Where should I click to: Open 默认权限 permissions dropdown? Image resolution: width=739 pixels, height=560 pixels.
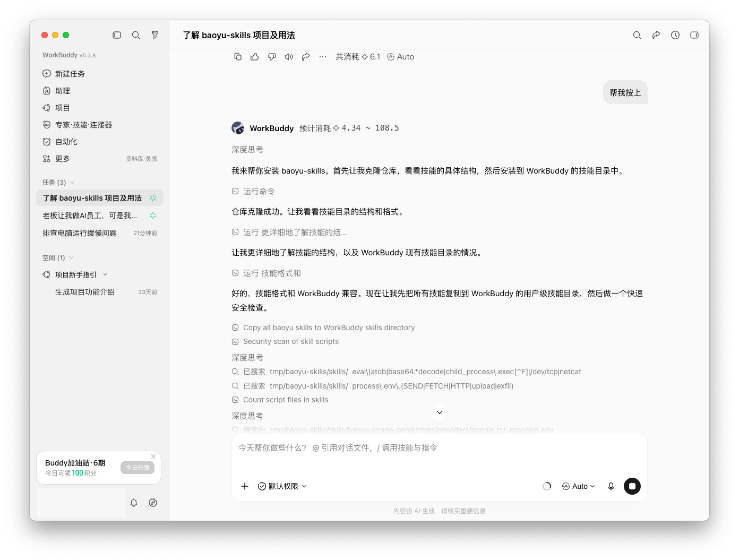point(282,486)
